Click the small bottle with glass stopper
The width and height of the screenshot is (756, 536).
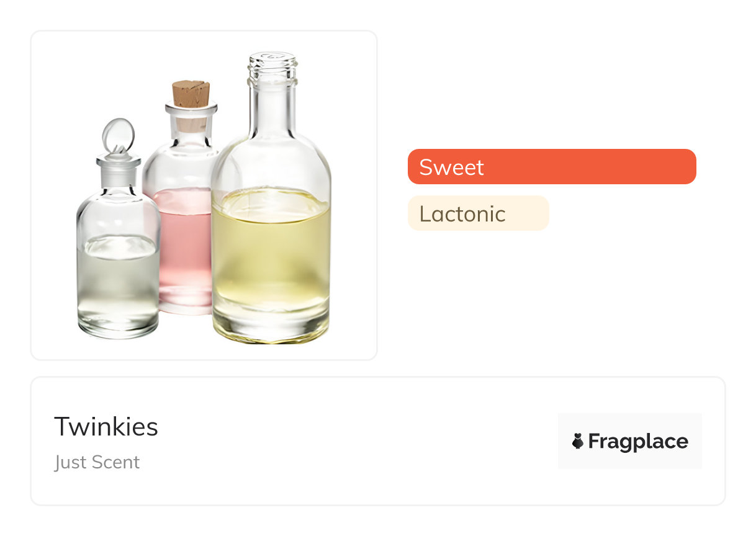[118, 261]
